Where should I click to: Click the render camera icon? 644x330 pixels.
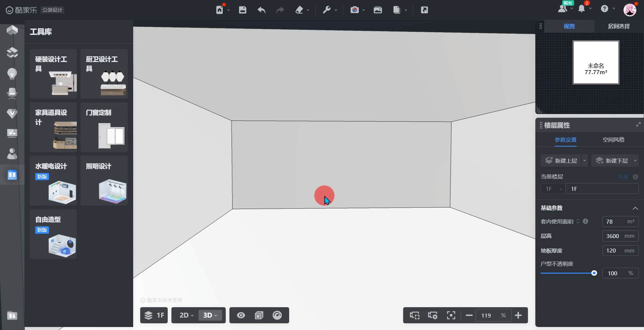[x=355, y=10]
